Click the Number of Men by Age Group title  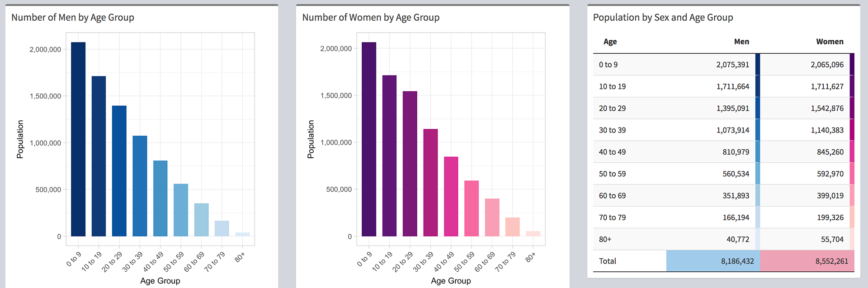coord(73,18)
